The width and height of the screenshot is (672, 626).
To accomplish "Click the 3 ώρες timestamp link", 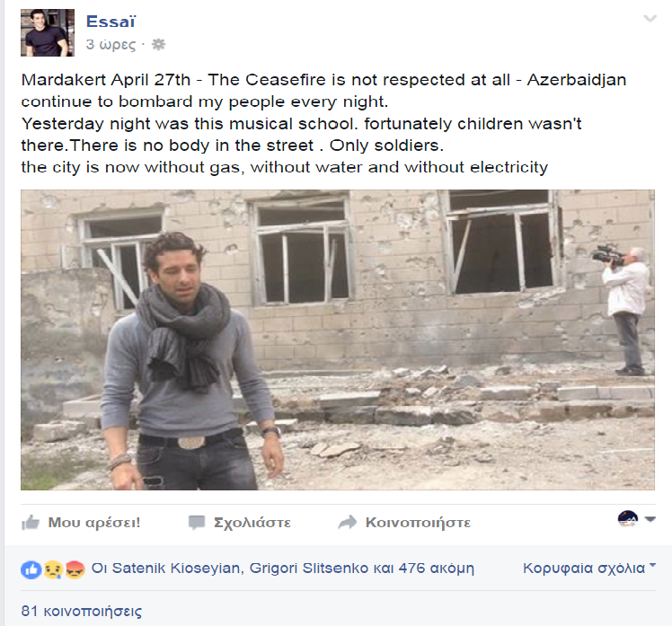I will [x=111, y=45].
